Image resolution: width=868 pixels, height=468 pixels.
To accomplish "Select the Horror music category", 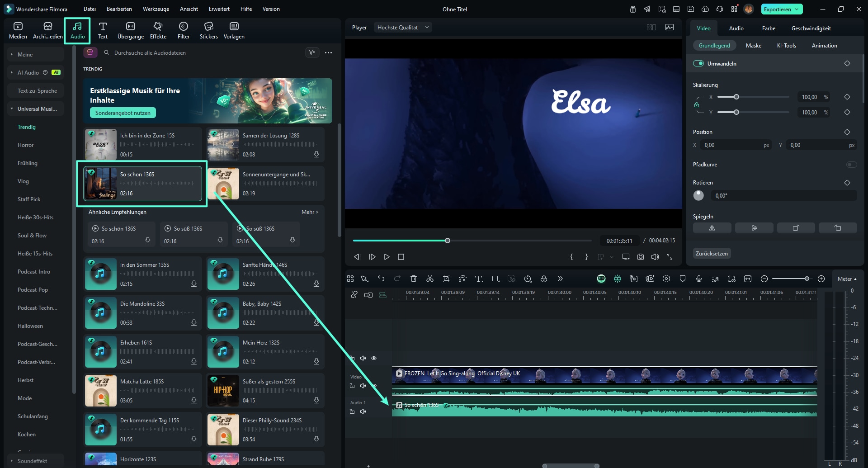I will click(26, 145).
